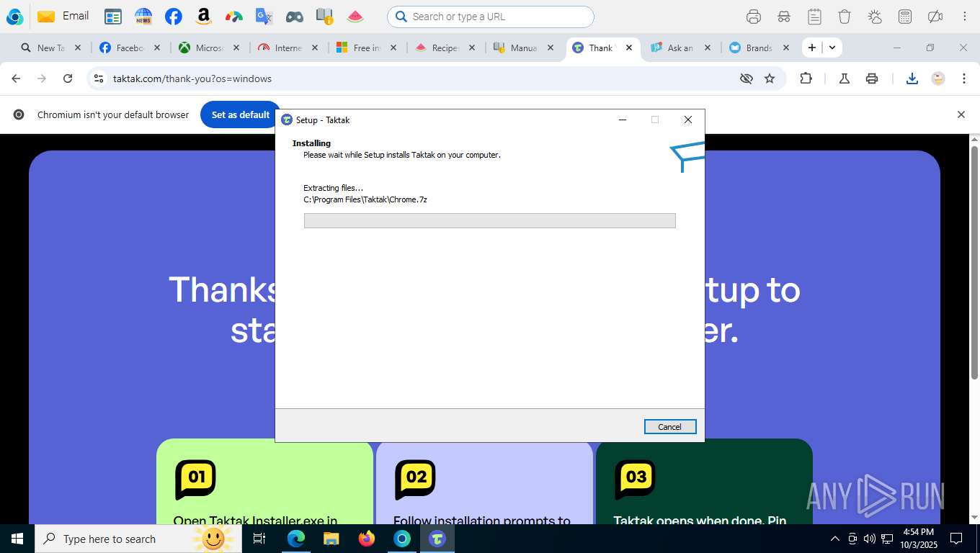The width and height of the screenshot is (980, 553).
Task: Expand the tab search dropdown chevron
Action: pos(832,48)
